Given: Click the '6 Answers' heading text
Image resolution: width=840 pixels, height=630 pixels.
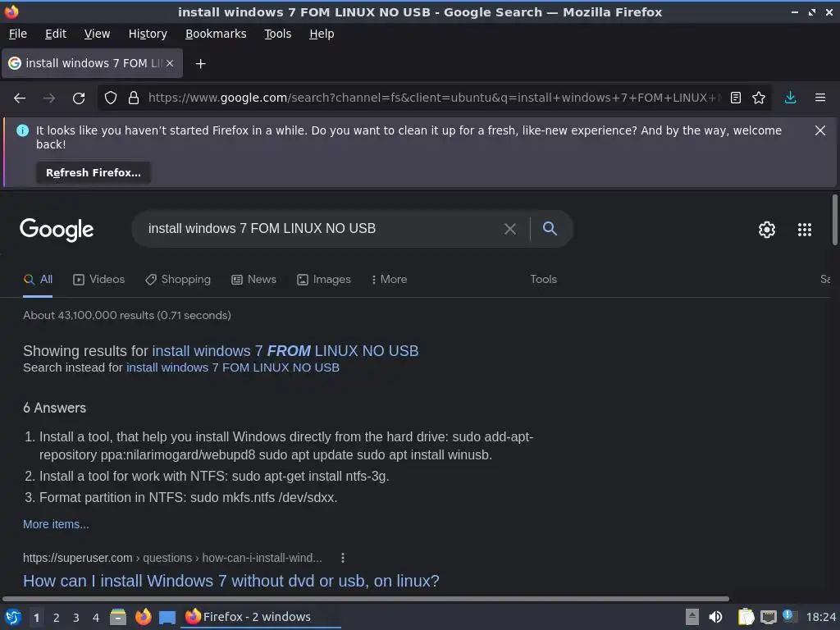Looking at the screenshot, I should (x=55, y=409).
